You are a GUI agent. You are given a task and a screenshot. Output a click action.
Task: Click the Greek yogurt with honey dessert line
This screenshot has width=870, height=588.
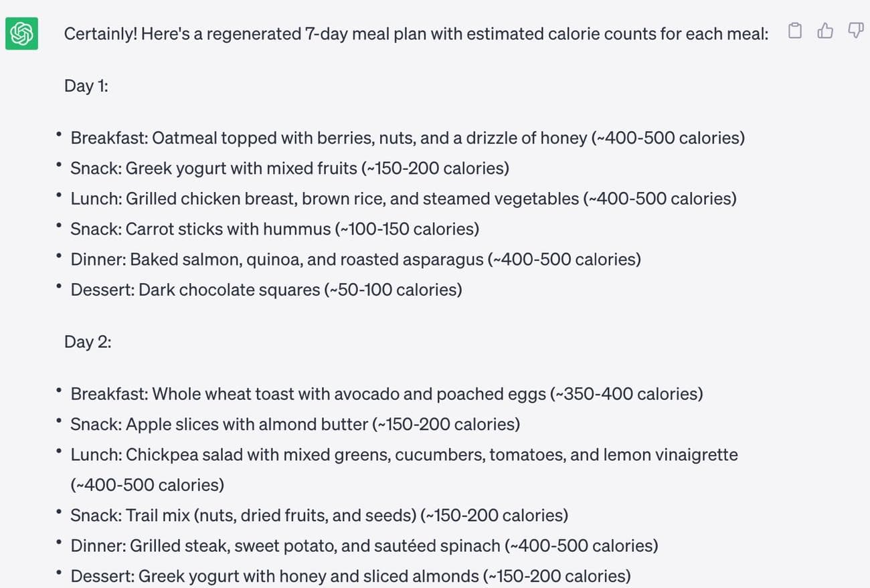tap(350, 576)
